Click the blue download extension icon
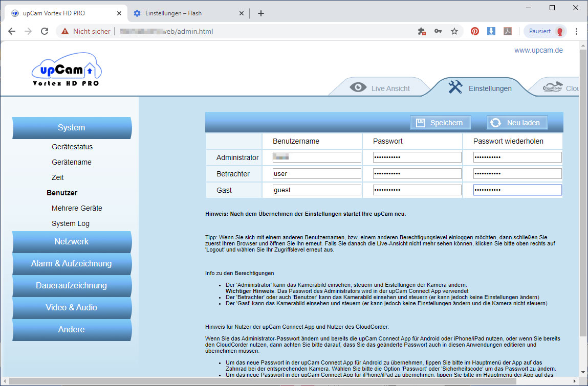Viewport: 588px width, 386px height. coord(491,32)
